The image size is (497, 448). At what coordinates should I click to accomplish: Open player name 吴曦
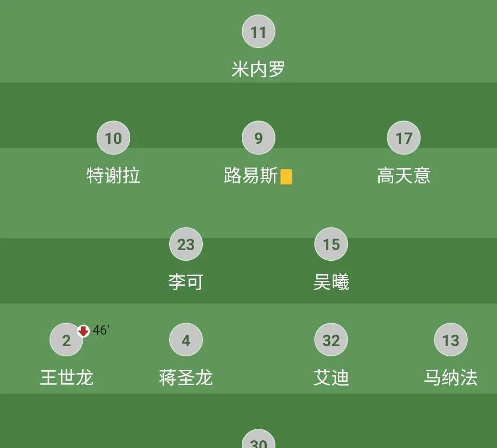331,282
